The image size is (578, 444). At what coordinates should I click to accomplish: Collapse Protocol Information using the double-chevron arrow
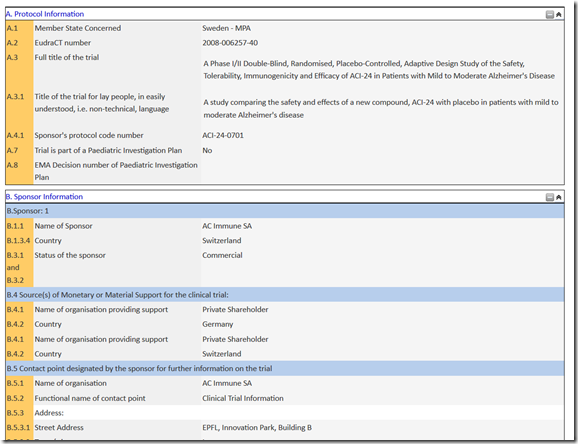point(558,14)
